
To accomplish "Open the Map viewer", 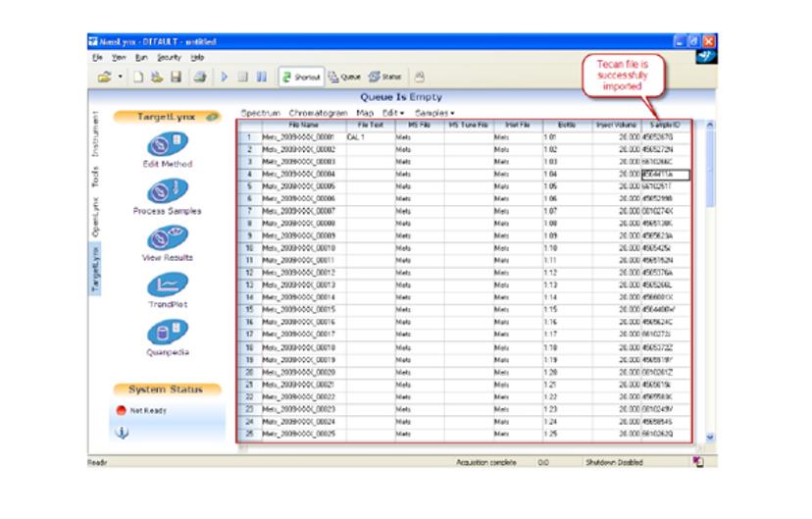I will tap(365, 113).
